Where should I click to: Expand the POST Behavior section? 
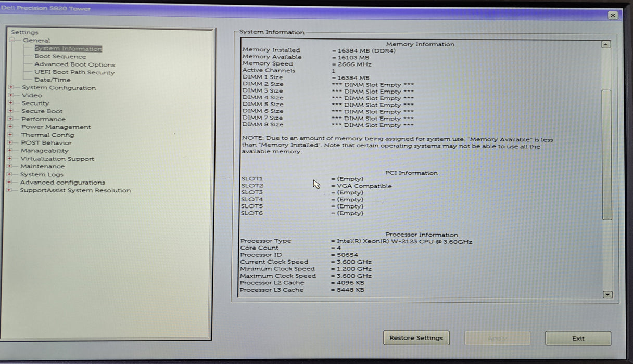pos(11,142)
